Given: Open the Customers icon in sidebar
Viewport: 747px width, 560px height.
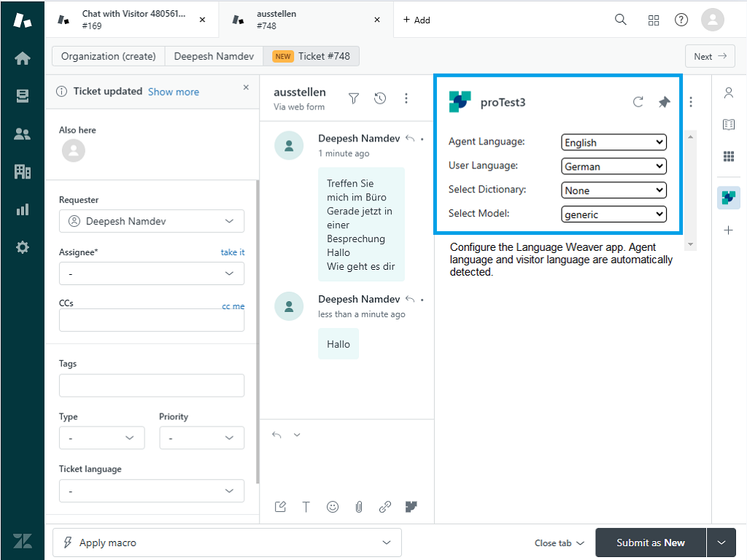Looking at the screenshot, I should click(x=23, y=134).
